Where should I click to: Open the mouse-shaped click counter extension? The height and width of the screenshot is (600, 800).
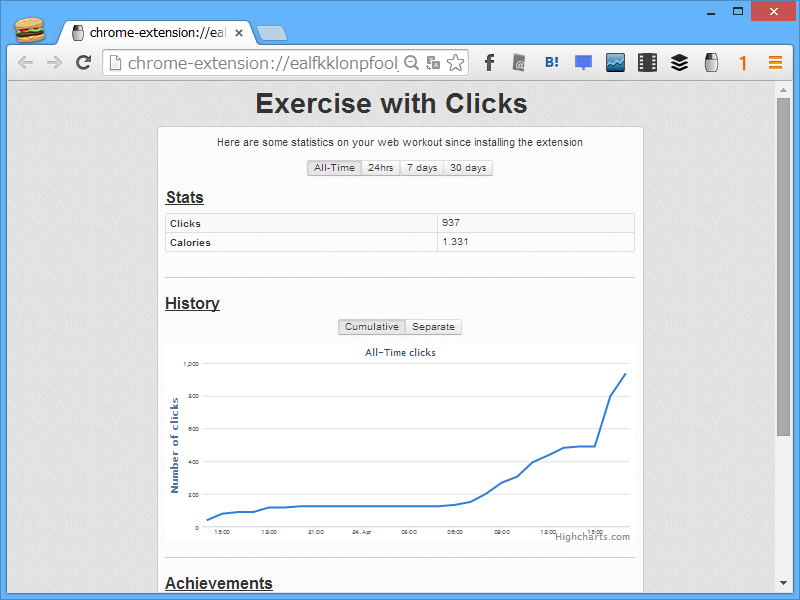tap(711, 63)
